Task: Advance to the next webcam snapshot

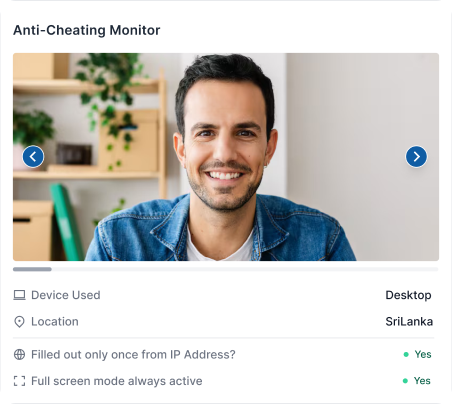Action: point(416,156)
